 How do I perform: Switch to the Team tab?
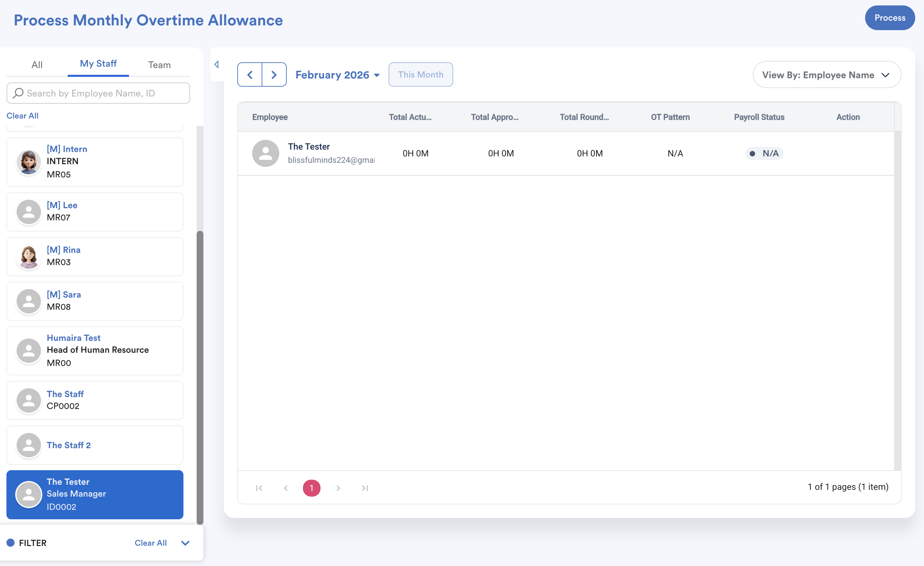pyautogui.click(x=159, y=65)
